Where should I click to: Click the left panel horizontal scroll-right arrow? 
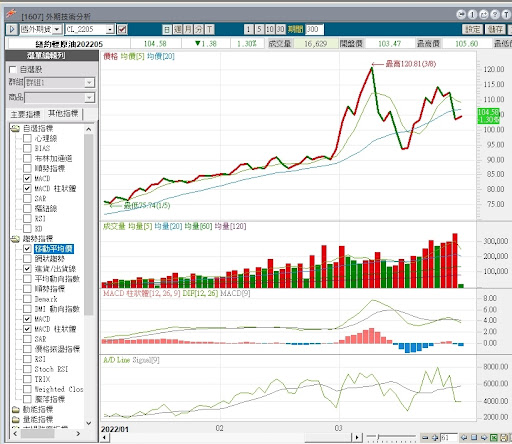pyautogui.click(x=78, y=434)
